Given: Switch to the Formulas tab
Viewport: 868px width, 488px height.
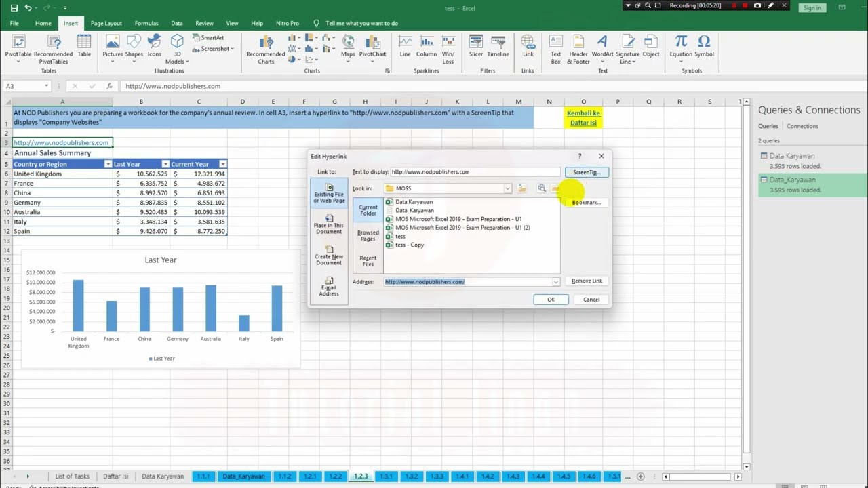Looking at the screenshot, I should pos(146,23).
